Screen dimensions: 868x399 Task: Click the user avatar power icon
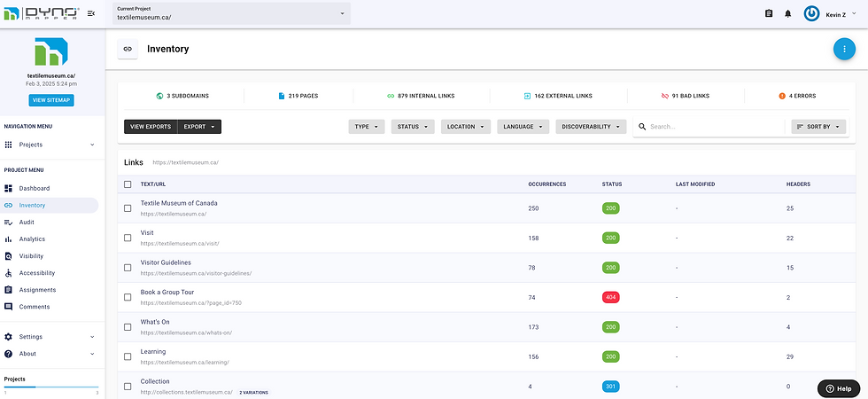811,14
